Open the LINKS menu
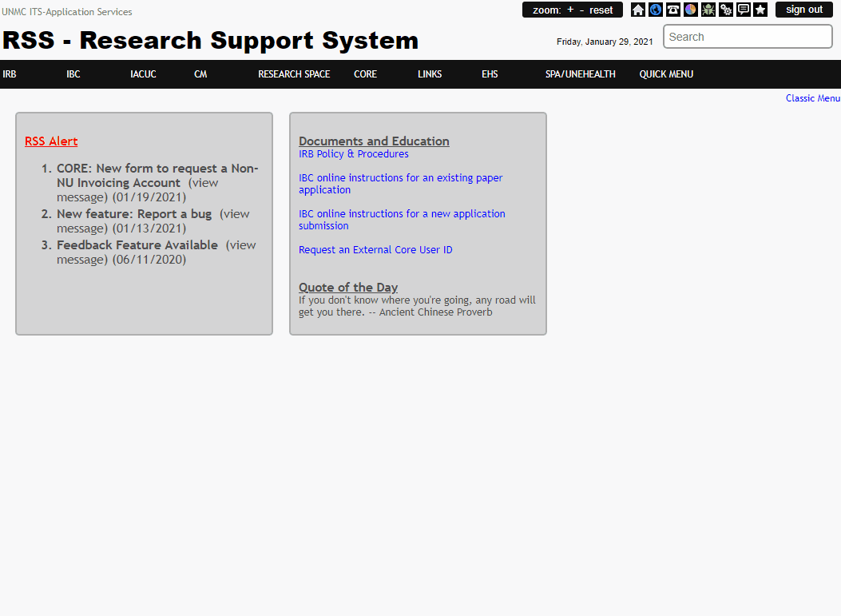The width and height of the screenshot is (841, 616). (x=430, y=74)
